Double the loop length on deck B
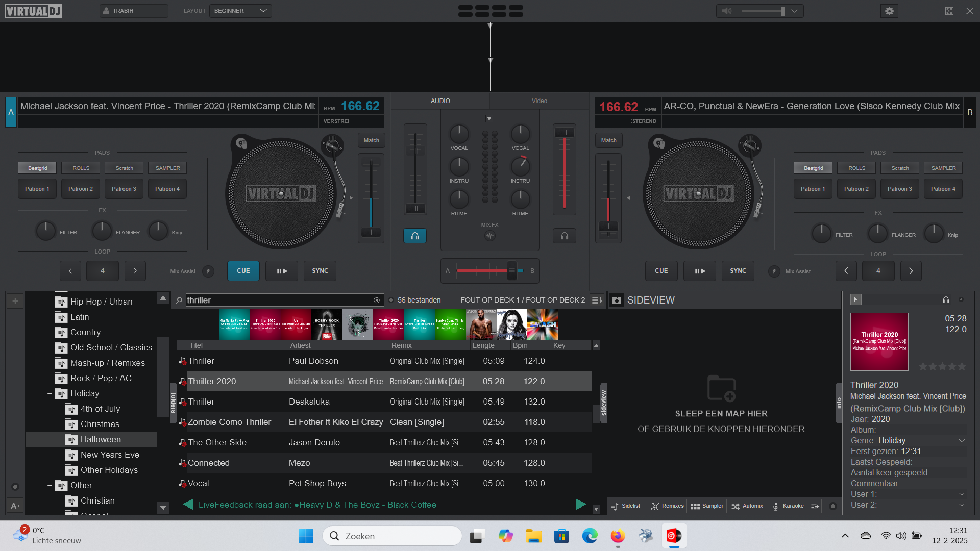The width and height of the screenshot is (980, 551). (x=911, y=271)
